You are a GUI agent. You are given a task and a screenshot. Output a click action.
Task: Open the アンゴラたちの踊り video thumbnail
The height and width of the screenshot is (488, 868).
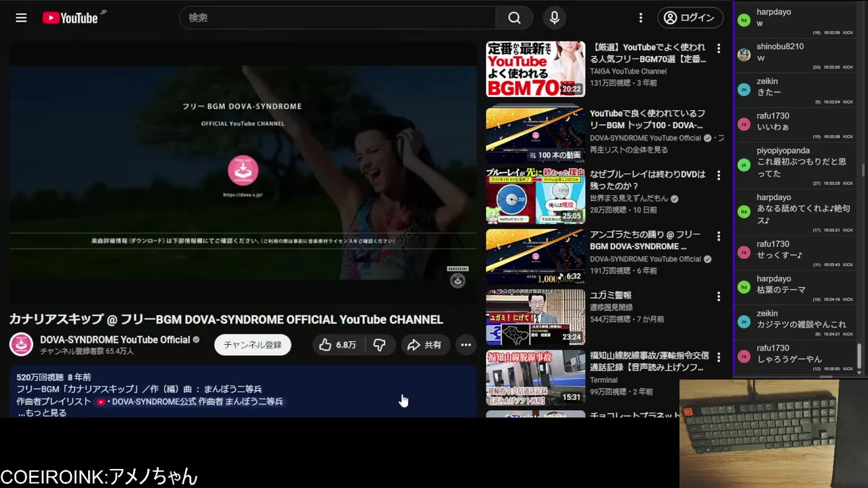click(535, 256)
